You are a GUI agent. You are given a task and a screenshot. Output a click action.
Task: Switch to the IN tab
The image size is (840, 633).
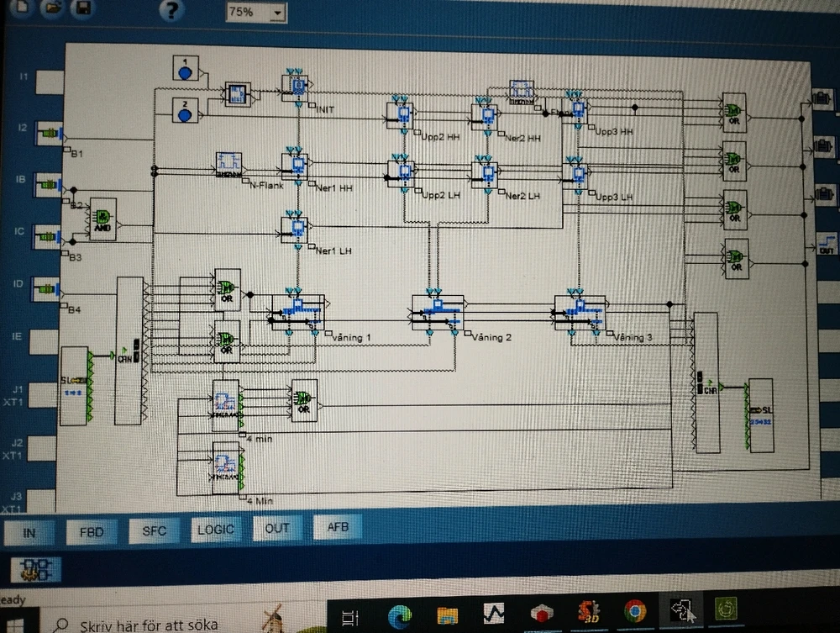30,532
